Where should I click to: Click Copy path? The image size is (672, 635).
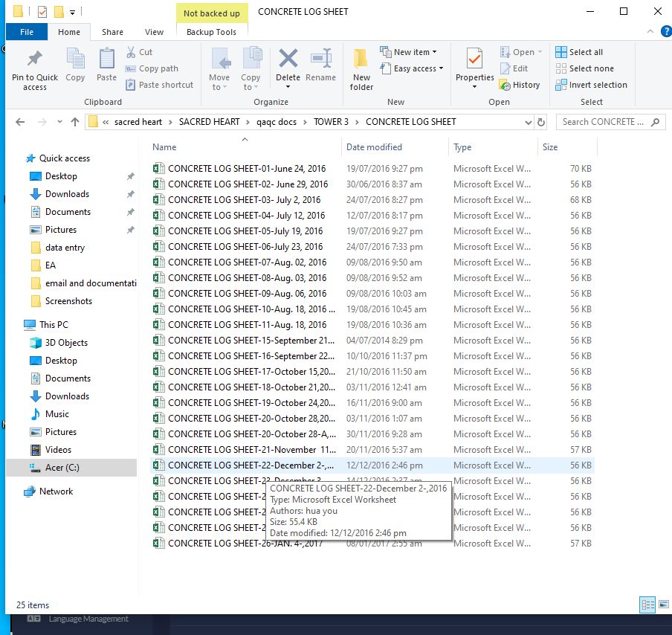tap(152, 68)
